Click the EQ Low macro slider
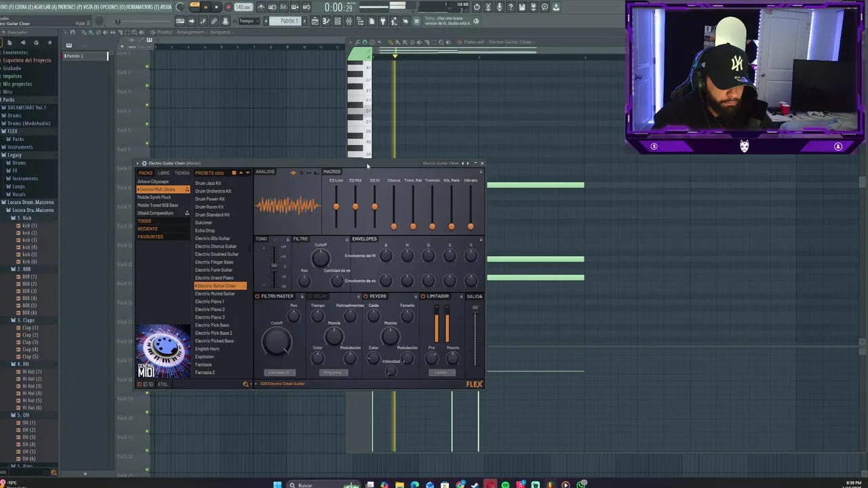 click(x=336, y=206)
